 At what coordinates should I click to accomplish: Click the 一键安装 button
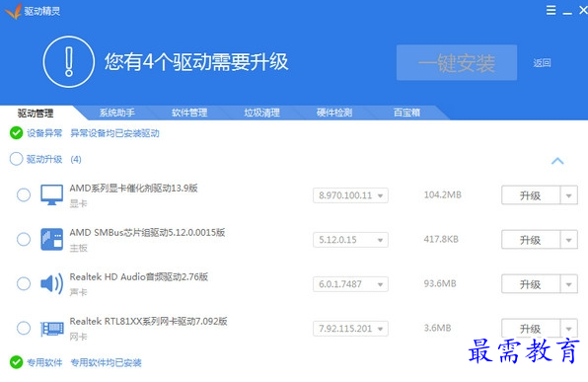457,62
